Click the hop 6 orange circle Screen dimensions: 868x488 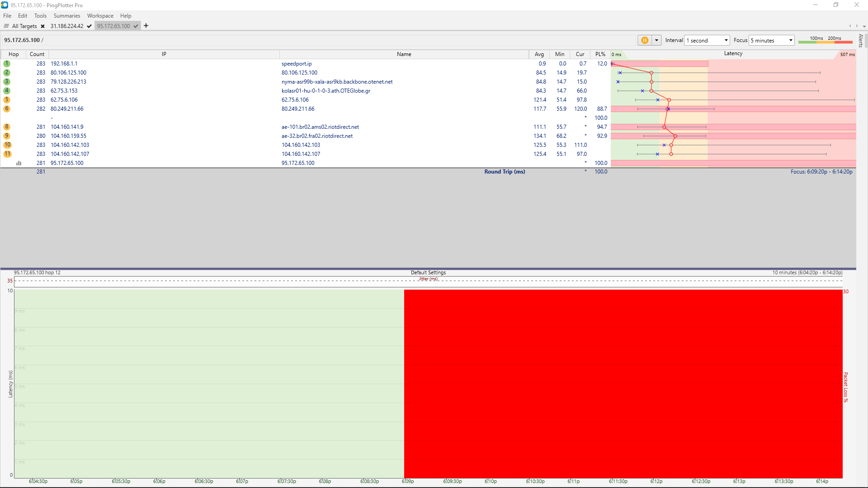[x=7, y=109]
